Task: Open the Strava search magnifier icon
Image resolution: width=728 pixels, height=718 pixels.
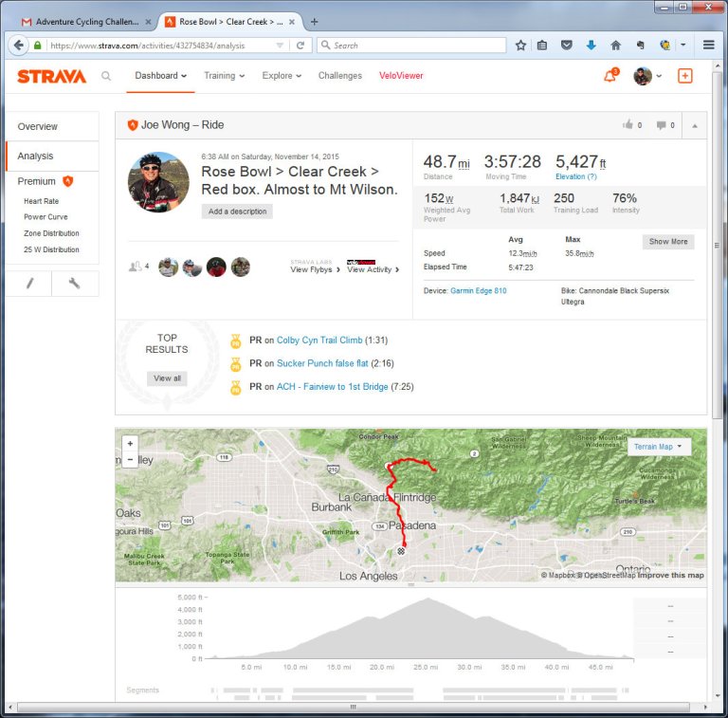Action: [106, 76]
